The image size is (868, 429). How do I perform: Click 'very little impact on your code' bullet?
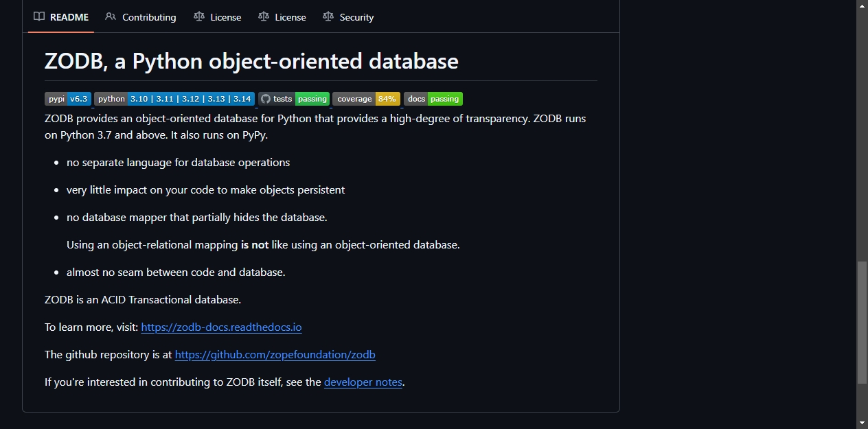click(206, 190)
